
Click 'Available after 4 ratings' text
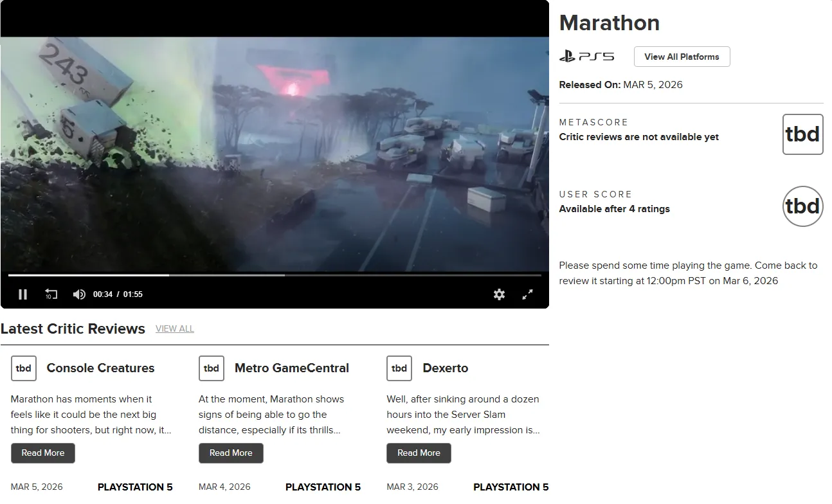[x=615, y=209]
